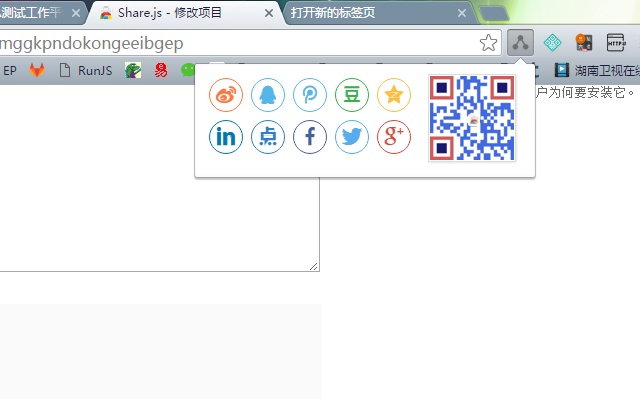Viewport: 640px width, 400px height.
Task: Open the orange extension icon in toolbar
Action: coord(584,42)
